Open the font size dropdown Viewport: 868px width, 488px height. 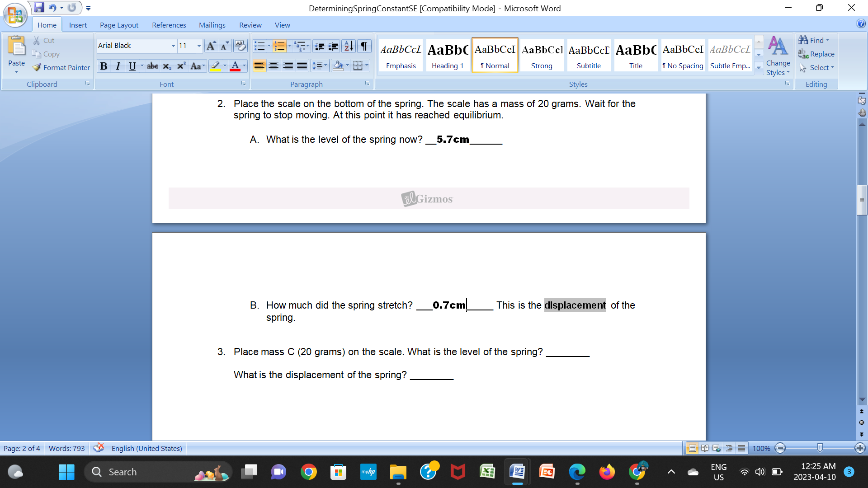coord(199,46)
